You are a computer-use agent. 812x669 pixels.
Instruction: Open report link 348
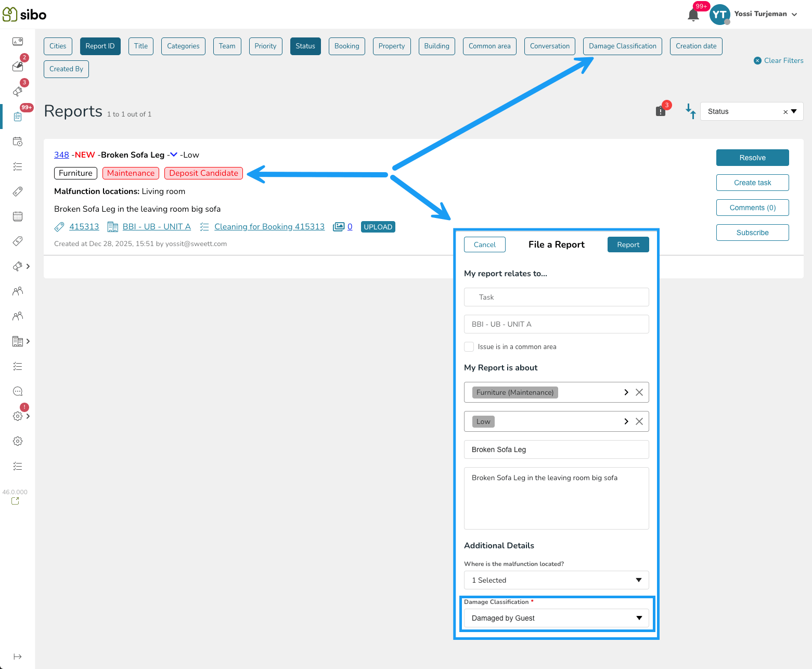coord(61,155)
